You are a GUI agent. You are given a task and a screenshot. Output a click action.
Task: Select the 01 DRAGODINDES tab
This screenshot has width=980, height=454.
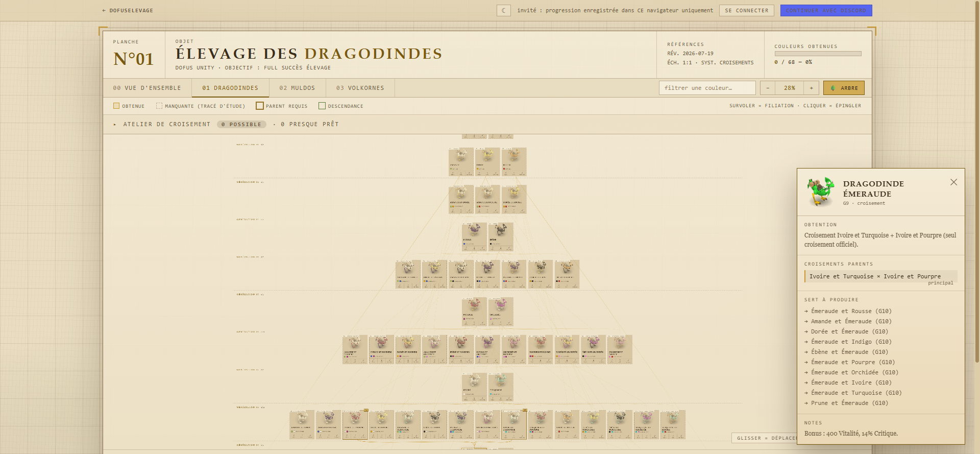click(230, 88)
